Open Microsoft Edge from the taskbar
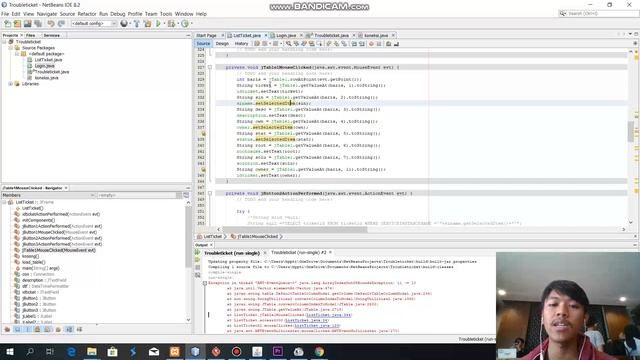 pyautogui.click(x=71, y=351)
